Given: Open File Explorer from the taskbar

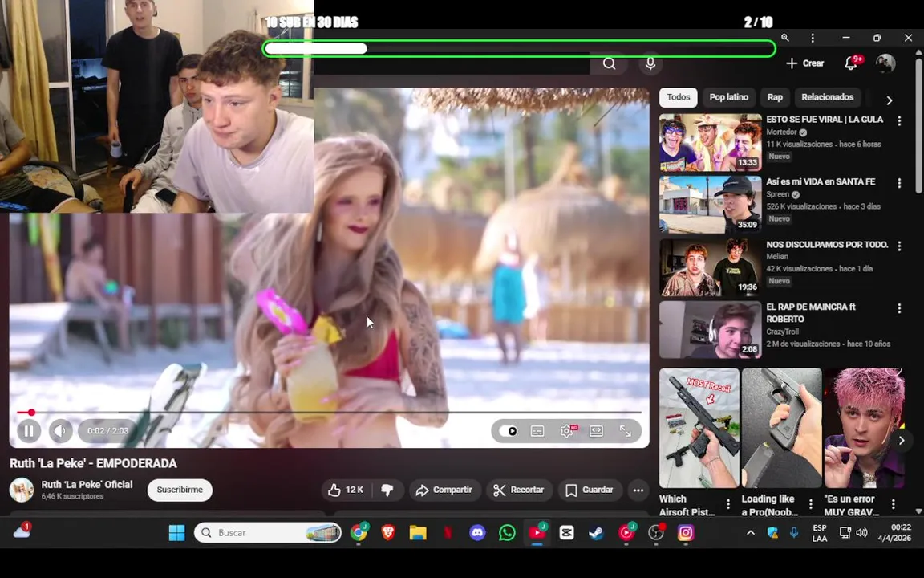Looking at the screenshot, I should click(418, 533).
